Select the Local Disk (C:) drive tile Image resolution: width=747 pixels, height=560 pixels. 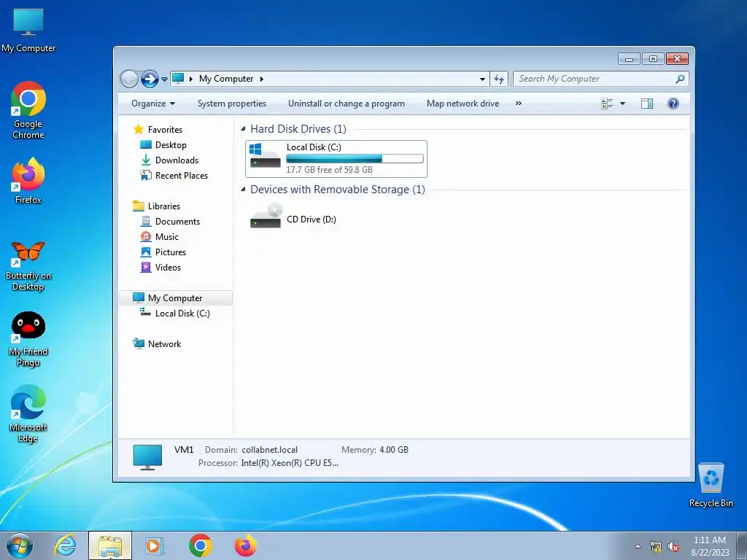click(336, 158)
